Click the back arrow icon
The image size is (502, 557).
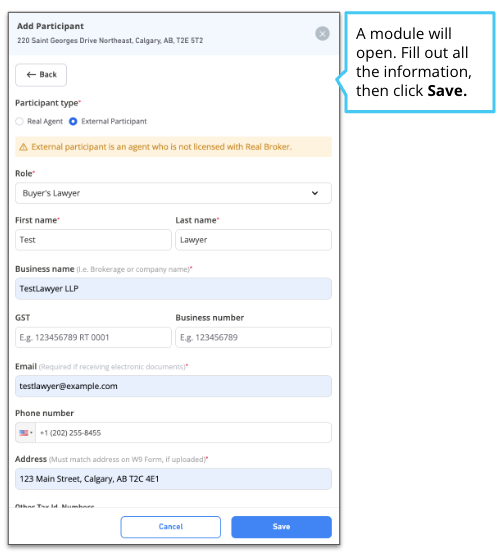[x=31, y=75]
